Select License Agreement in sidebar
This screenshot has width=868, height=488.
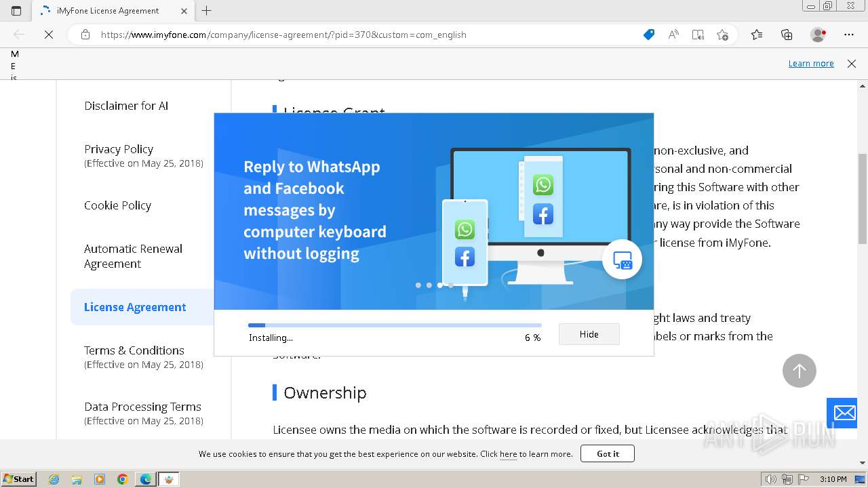click(135, 307)
